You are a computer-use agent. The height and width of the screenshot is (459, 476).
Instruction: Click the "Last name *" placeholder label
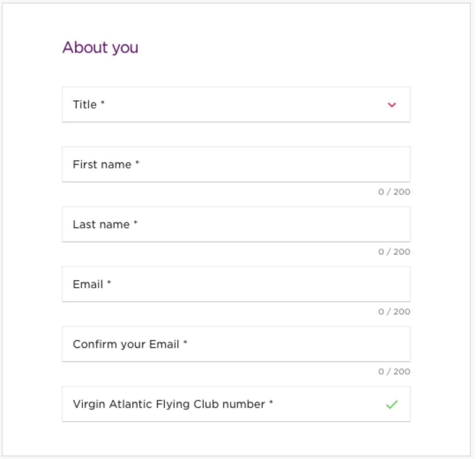click(101, 225)
